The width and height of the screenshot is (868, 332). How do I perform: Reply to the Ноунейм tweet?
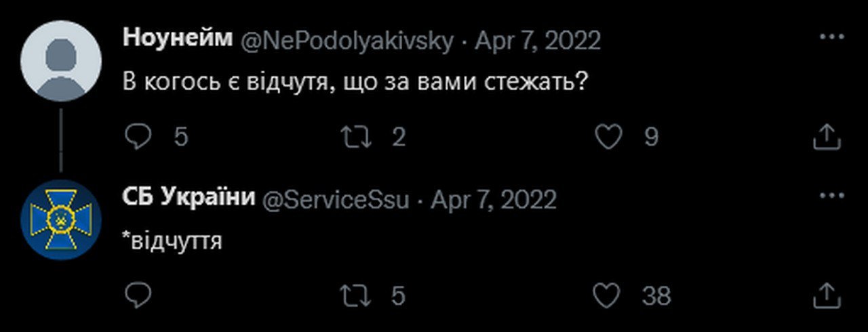pyautogui.click(x=140, y=138)
